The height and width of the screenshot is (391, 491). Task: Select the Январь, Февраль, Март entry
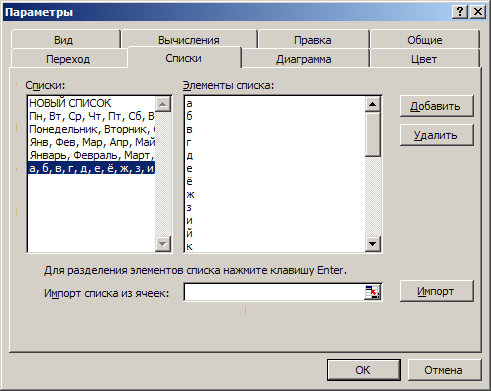(x=91, y=155)
